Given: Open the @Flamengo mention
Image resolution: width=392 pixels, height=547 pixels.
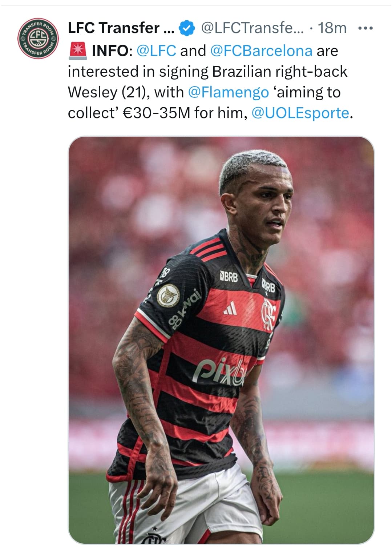Looking at the screenshot, I should tap(228, 92).
